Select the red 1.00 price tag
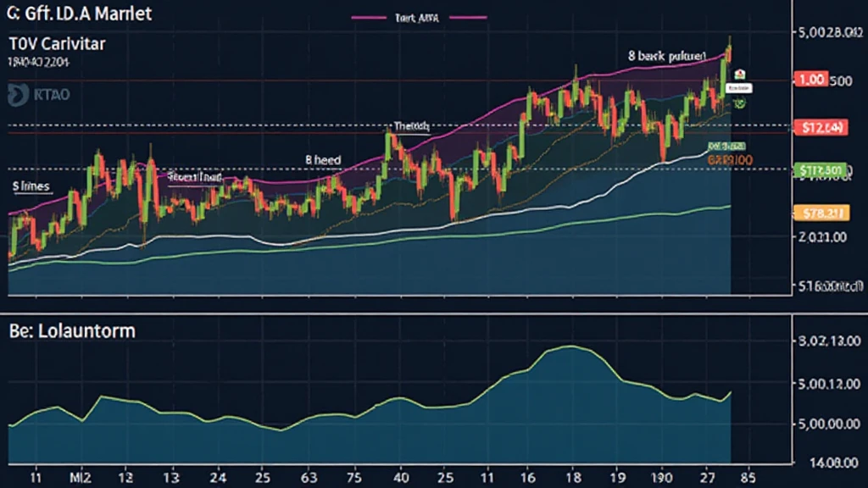This screenshot has height=488, width=868. point(811,80)
